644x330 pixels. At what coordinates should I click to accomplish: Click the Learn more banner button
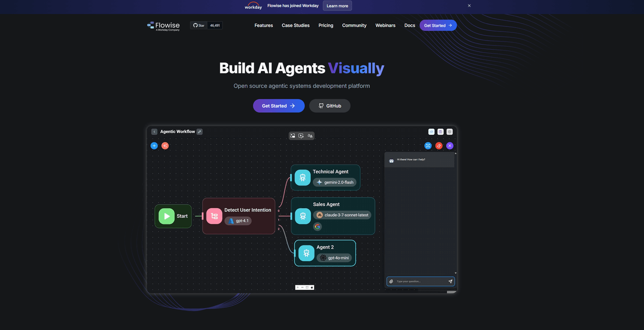coord(337,6)
